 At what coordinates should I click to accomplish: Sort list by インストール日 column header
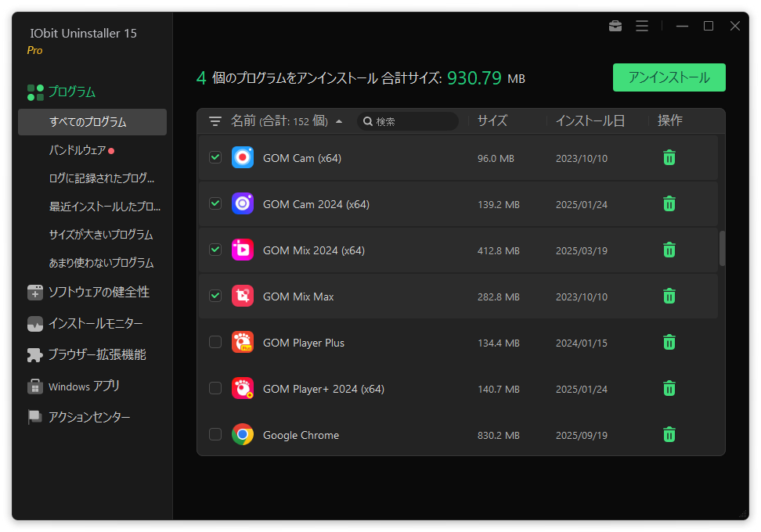590,120
